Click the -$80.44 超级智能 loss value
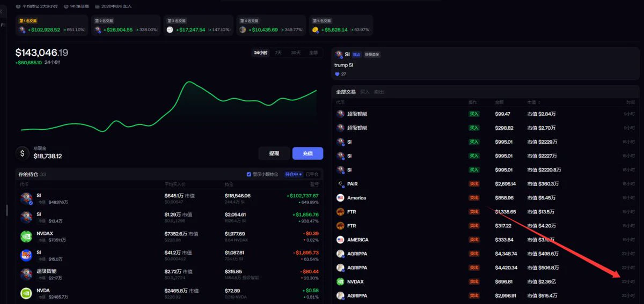644x304 pixels. [309, 271]
